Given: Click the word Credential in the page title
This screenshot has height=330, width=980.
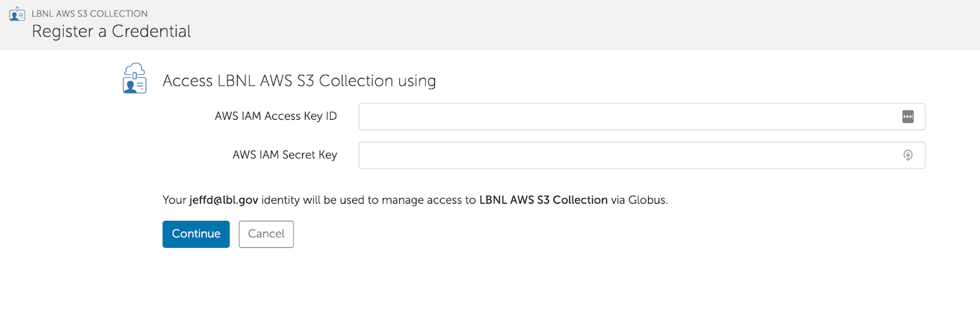Looking at the screenshot, I should point(151,31).
